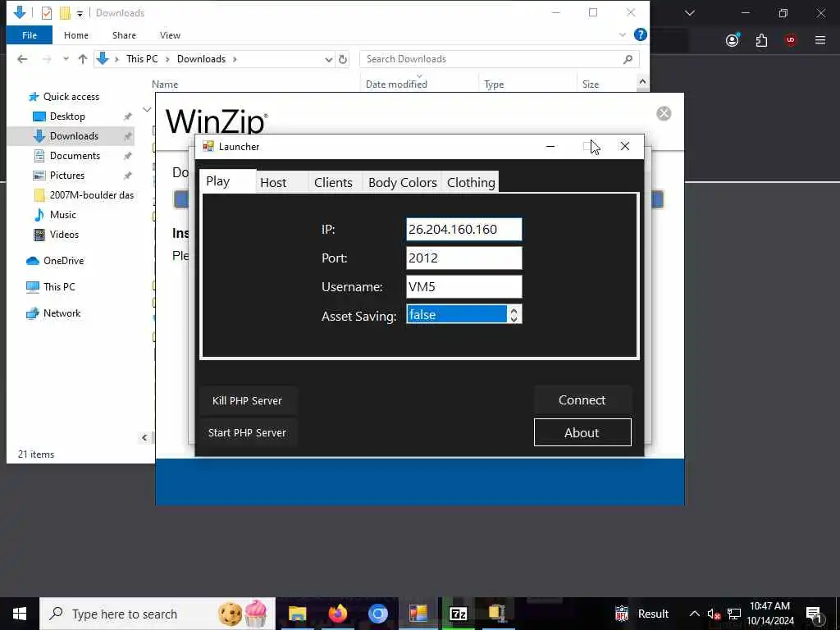The width and height of the screenshot is (840, 630).
Task: Open Firefox from the taskbar
Action: coord(337,614)
